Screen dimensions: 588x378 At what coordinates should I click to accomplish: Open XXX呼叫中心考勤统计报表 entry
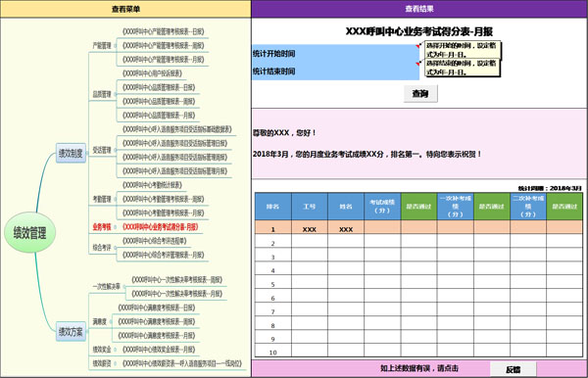click(x=152, y=185)
